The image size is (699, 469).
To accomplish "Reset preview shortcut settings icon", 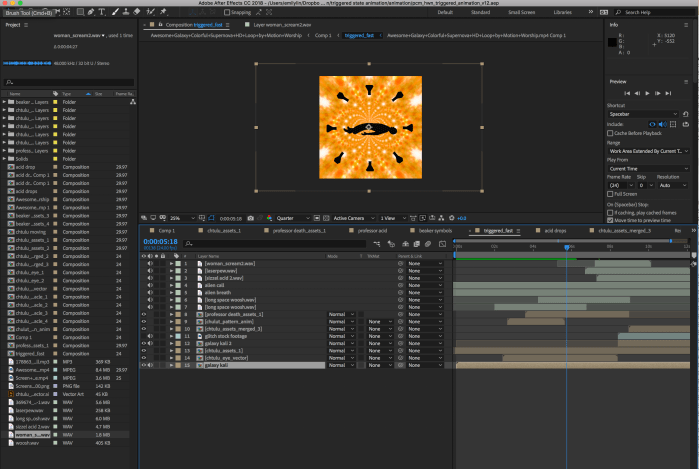I will (686, 114).
